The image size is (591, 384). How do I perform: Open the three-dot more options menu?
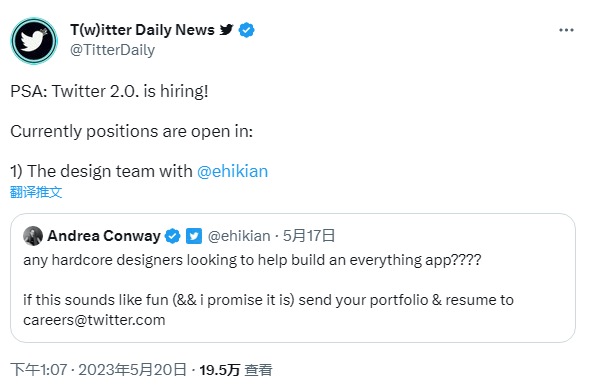566,30
